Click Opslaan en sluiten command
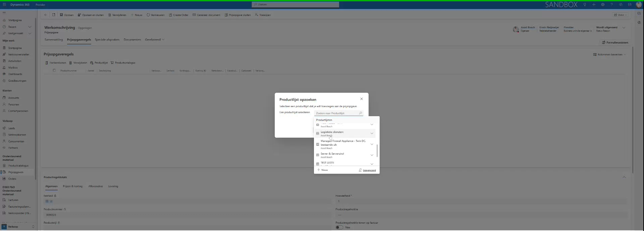Image resolution: width=644 pixels, height=231 pixels. pyautogui.click(x=91, y=15)
